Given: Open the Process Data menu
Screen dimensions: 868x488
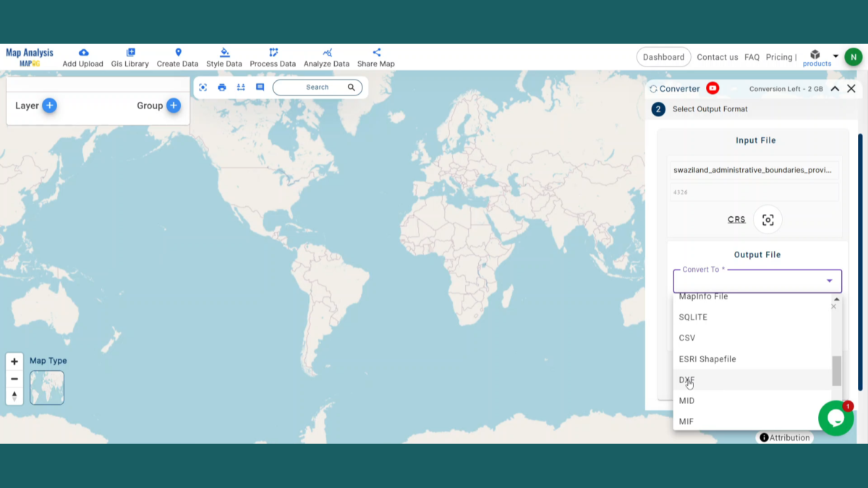Looking at the screenshot, I should pos(273,58).
